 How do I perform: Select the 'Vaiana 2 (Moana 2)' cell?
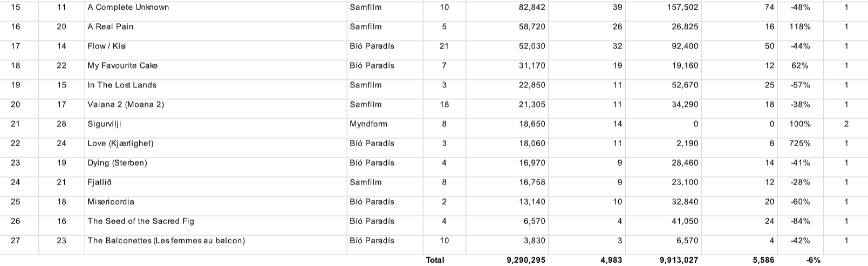[126, 105]
